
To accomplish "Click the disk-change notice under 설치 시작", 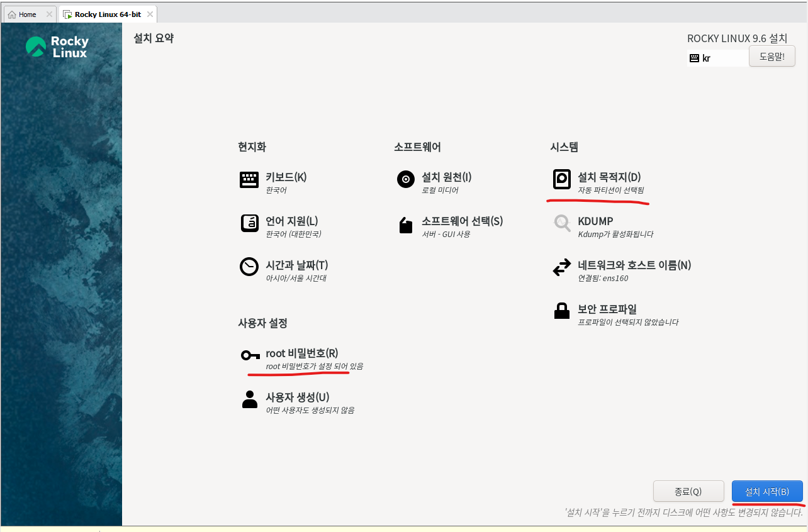I will point(684,513).
